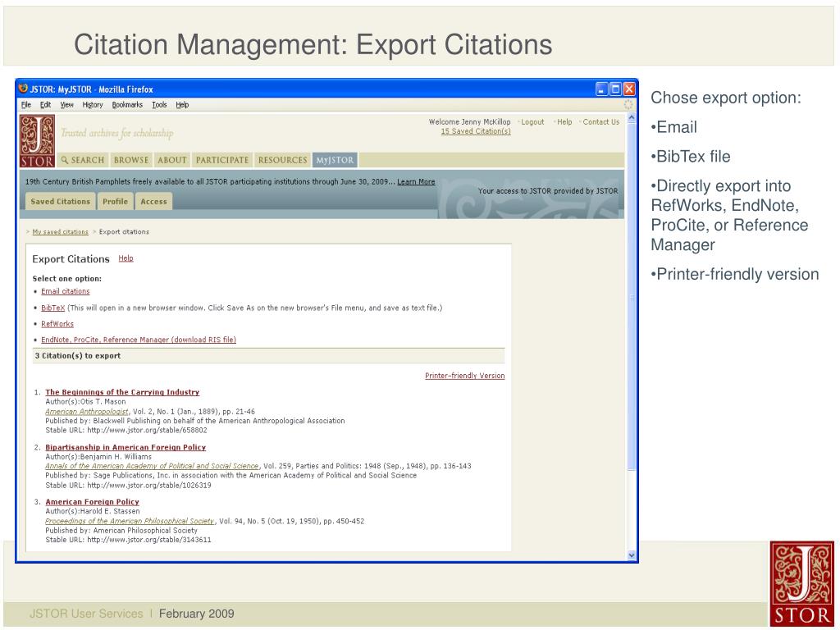This screenshot has width=840, height=630.
Task: Click the throbber icon beside the menu bar
Action: (628, 104)
